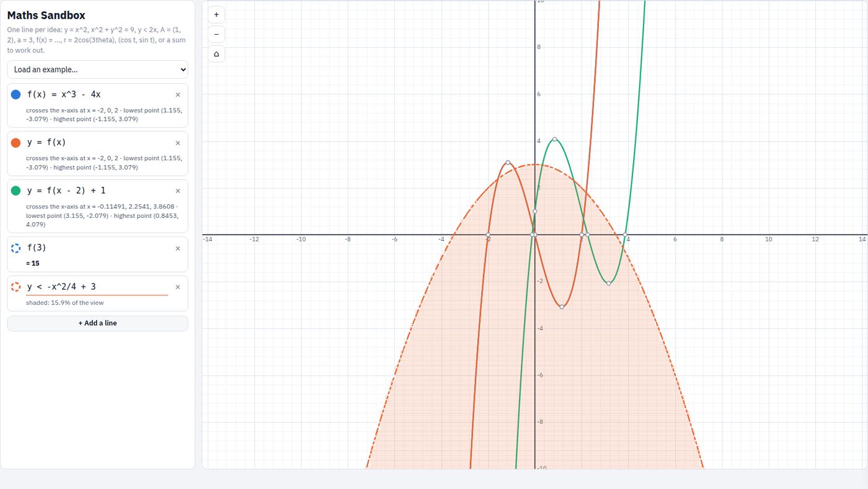Image resolution: width=868 pixels, height=489 pixels.
Task: Toggle blue color dot for f(x) = x^3 - 4x
Action: coord(16,94)
